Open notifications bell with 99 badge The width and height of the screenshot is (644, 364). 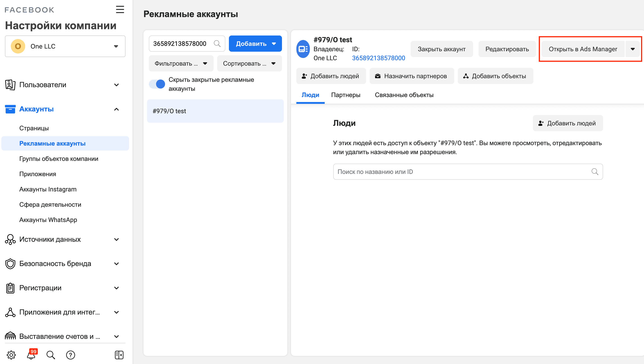tap(31, 354)
